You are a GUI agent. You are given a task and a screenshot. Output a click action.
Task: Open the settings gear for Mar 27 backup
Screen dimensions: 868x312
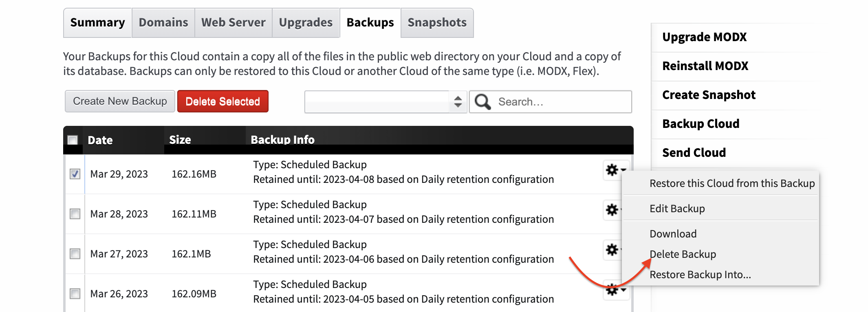point(611,250)
